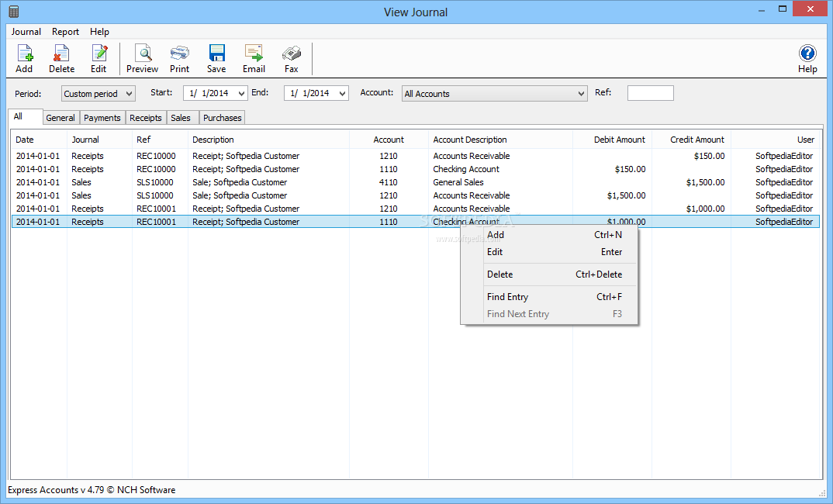The image size is (833, 504).
Task: Open Help from the toolbar question-mark icon
Action: click(x=807, y=58)
